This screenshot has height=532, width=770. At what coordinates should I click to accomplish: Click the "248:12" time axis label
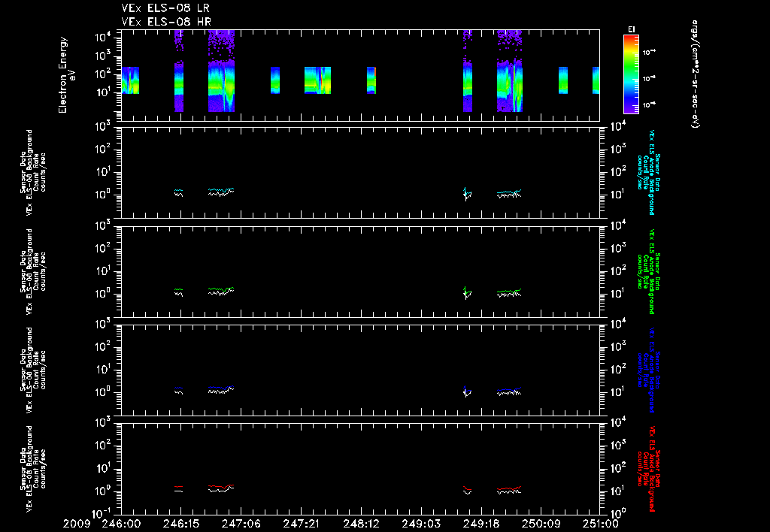tap(361, 524)
